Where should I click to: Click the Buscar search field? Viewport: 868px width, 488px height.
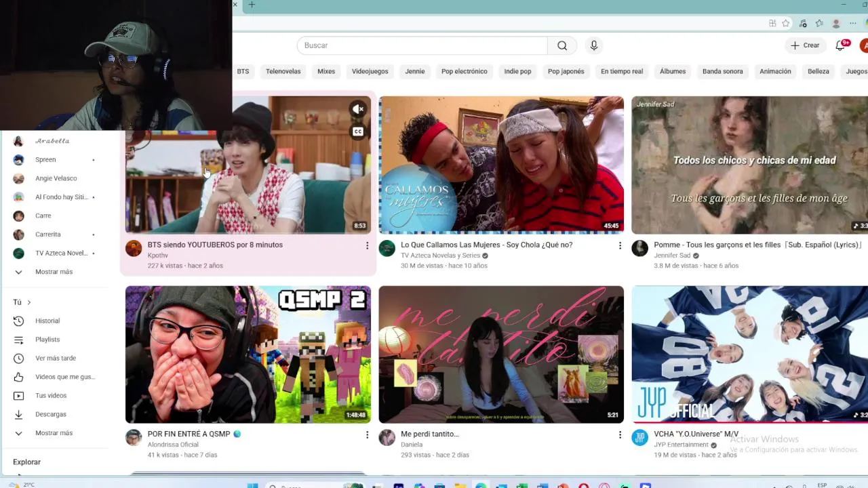click(x=422, y=45)
